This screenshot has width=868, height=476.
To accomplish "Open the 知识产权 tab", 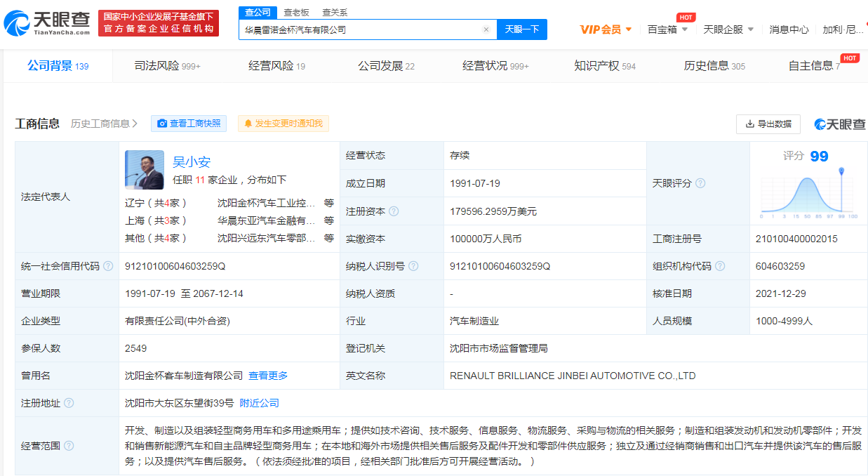I will pyautogui.click(x=604, y=66).
